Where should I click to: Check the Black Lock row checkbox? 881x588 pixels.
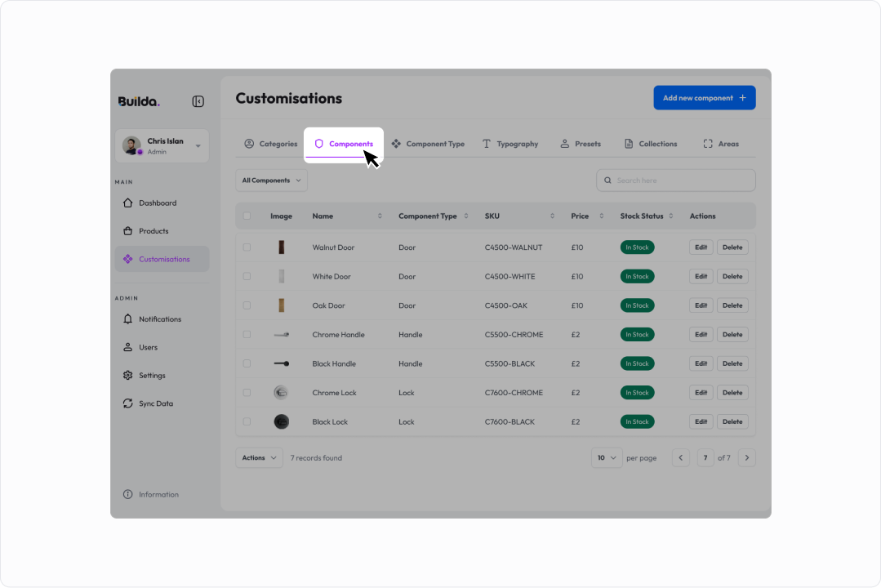247,421
